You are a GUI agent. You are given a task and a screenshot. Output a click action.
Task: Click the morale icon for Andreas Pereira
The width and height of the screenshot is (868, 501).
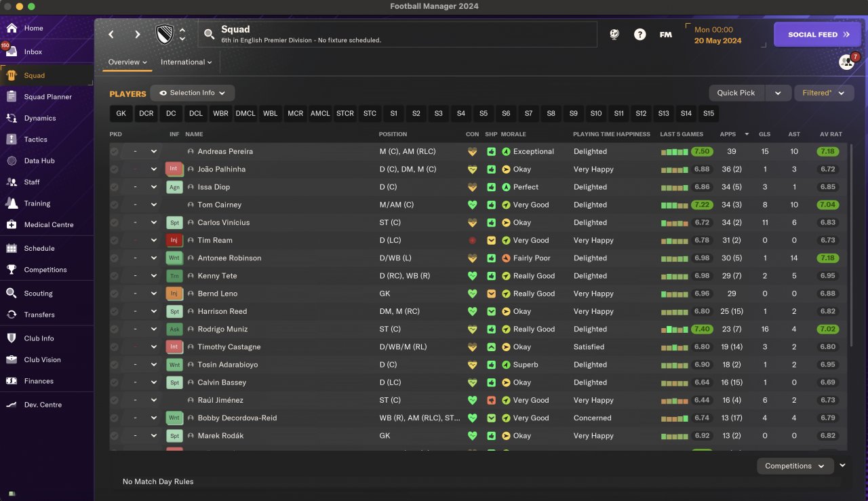point(506,152)
